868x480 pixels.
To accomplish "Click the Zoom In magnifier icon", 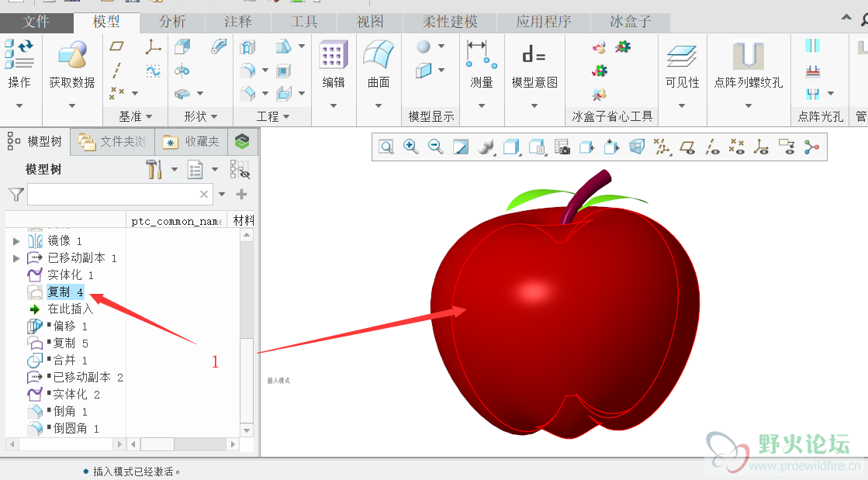I will pyautogui.click(x=411, y=147).
